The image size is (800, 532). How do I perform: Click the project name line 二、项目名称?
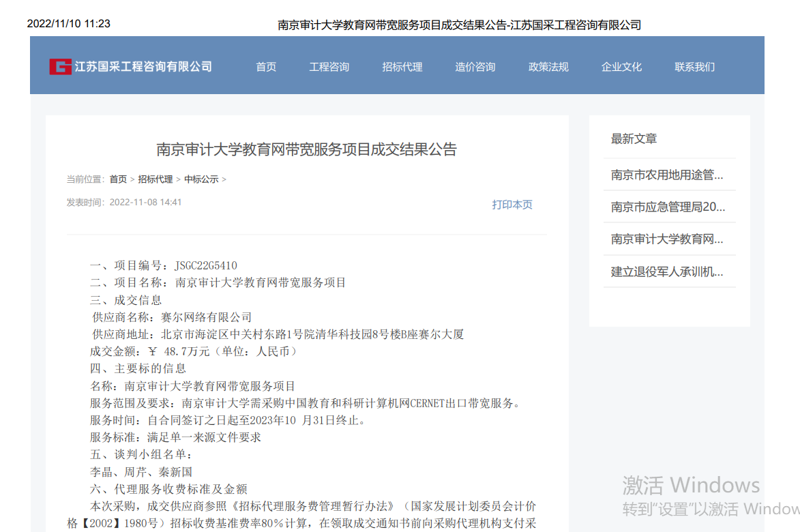pyautogui.click(x=218, y=282)
